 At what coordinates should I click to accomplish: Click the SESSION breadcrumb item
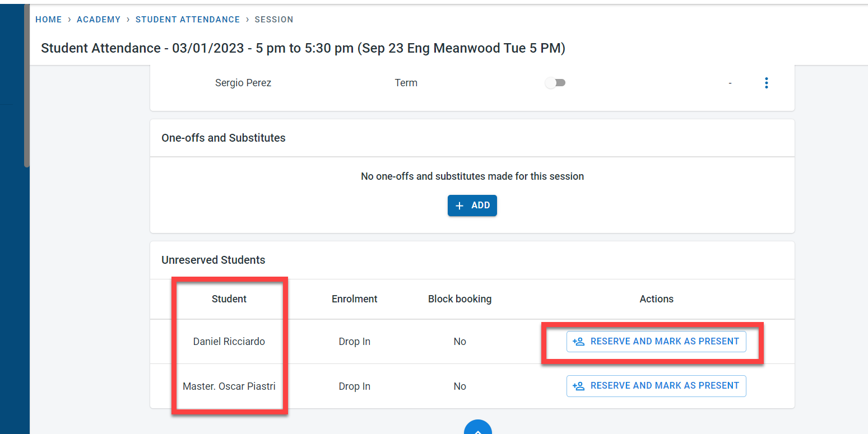tap(274, 20)
